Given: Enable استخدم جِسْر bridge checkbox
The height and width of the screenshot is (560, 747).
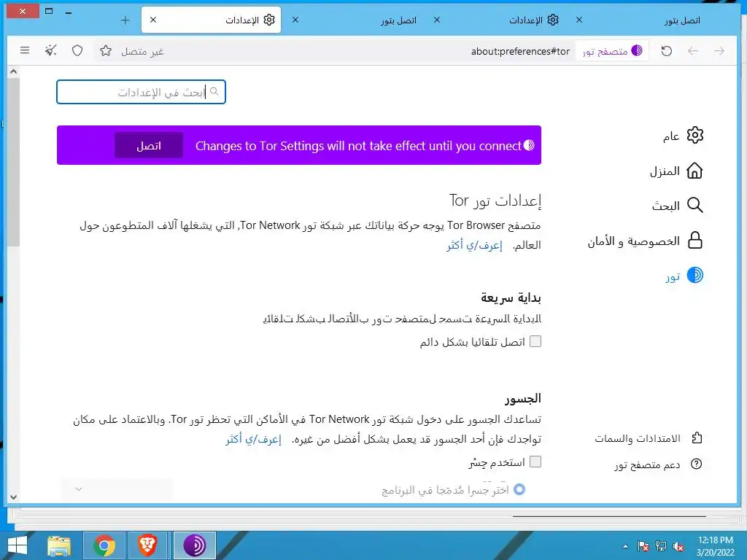Looking at the screenshot, I should pyautogui.click(x=535, y=462).
